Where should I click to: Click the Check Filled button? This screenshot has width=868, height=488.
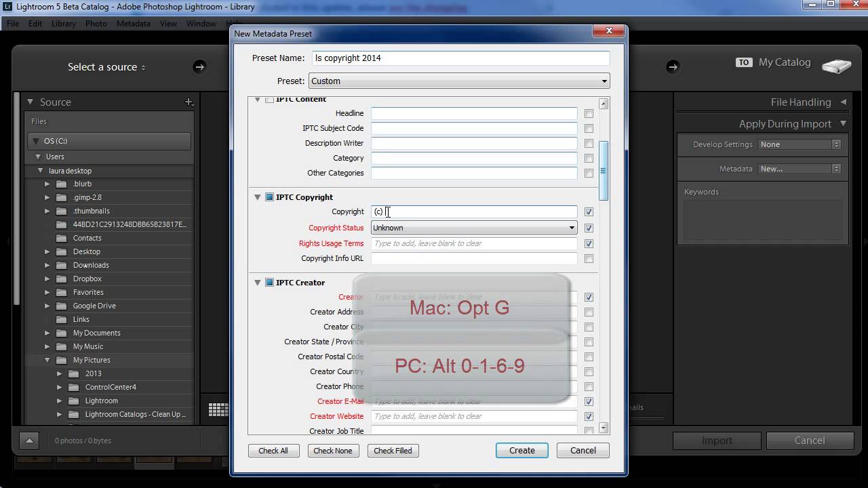(393, 451)
